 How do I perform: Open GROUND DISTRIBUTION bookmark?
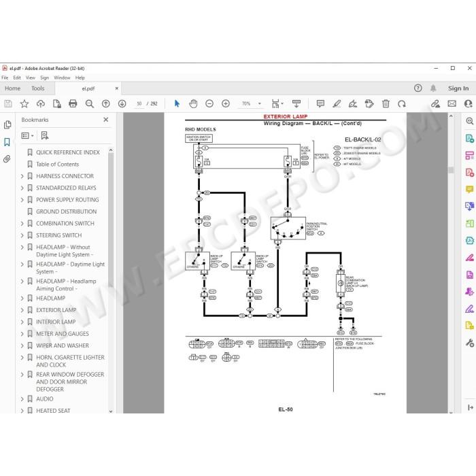(x=66, y=211)
